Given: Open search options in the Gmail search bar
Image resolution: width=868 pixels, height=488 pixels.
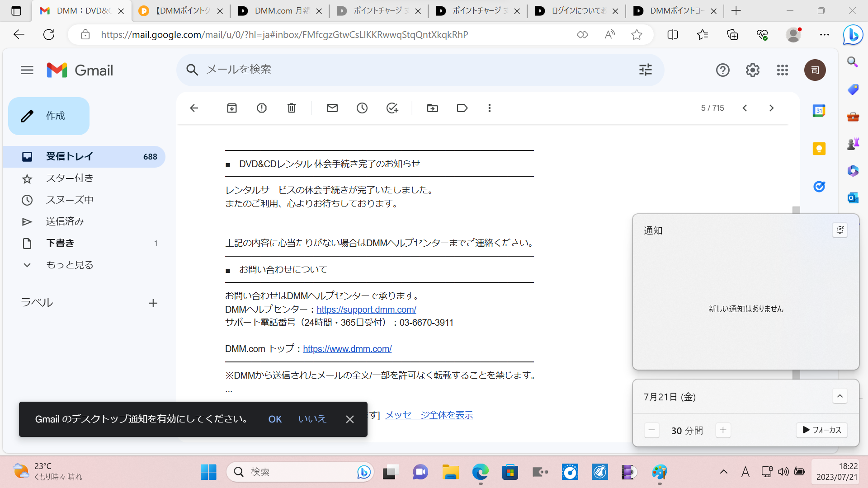Looking at the screenshot, I should click(645, 70).
